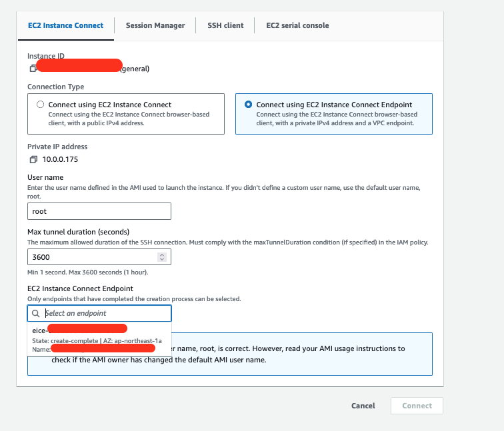Copy the Instance ID with the copy icon
The image size is (504, 431).
(x=33, y=69)
